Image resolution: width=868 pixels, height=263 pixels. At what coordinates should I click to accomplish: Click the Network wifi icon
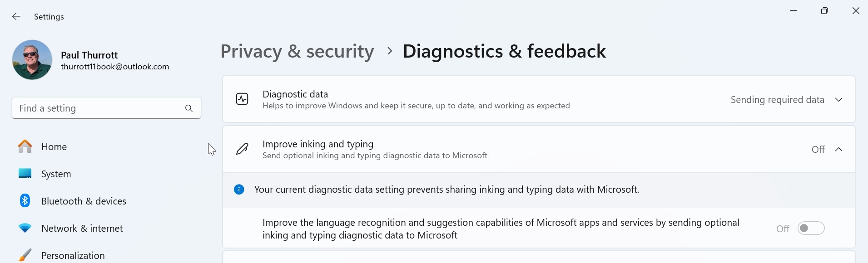[x=25, y=228]
